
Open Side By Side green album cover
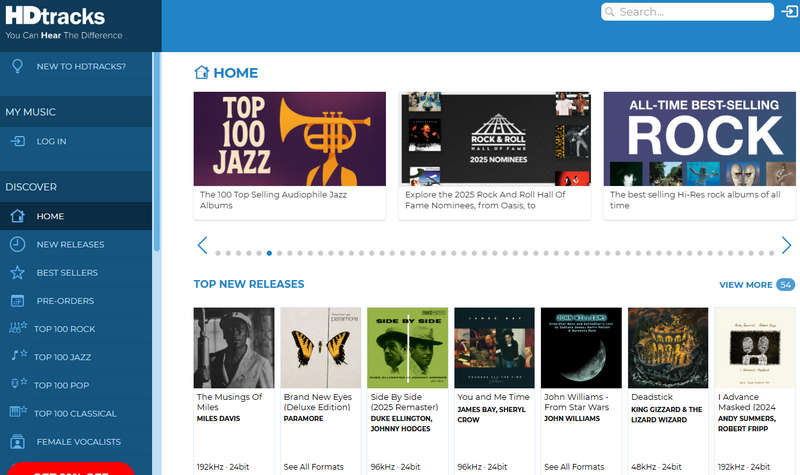(x=408, y=347)
